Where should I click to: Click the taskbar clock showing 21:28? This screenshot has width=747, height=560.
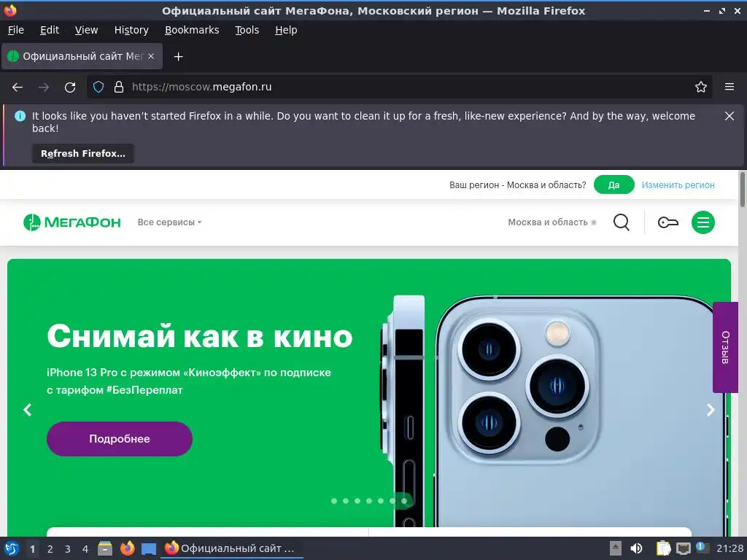click(729, 548)
